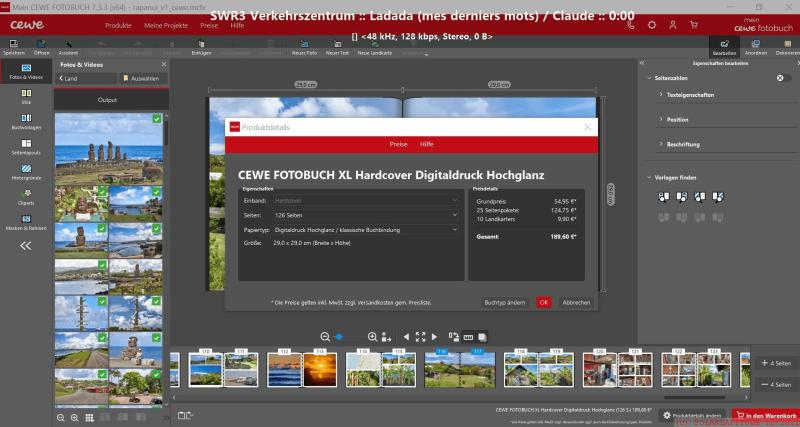Zoom out the photo panel thumbnails
Screen dimensions: 800x427
[61, 418]
